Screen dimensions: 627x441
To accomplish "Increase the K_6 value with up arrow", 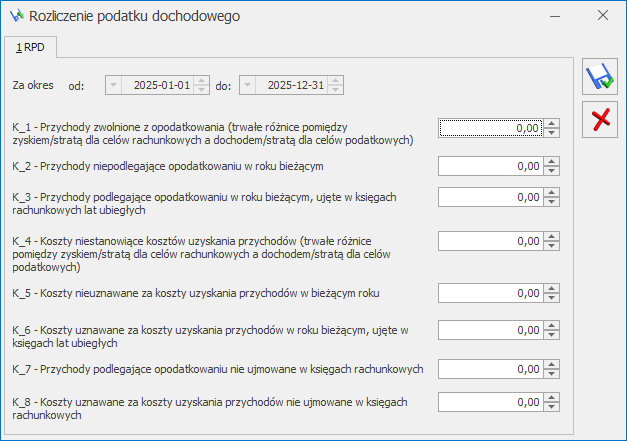I will point(551,325).
